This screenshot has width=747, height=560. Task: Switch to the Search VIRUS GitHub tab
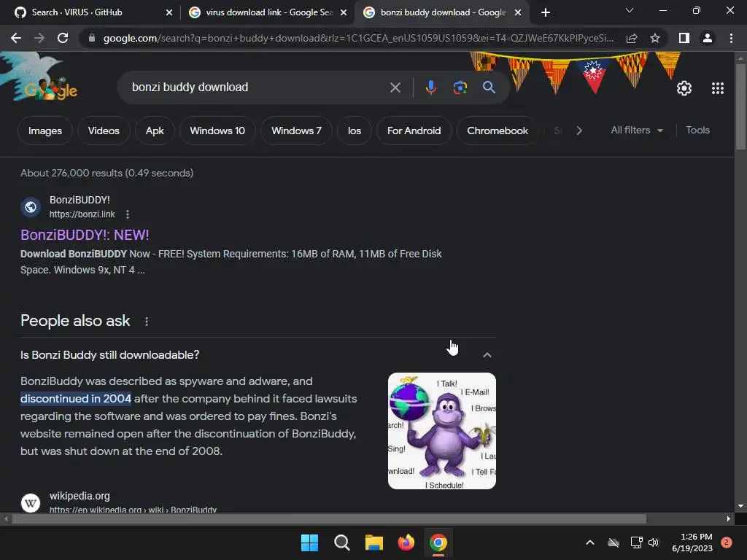(x=77, y=12)
